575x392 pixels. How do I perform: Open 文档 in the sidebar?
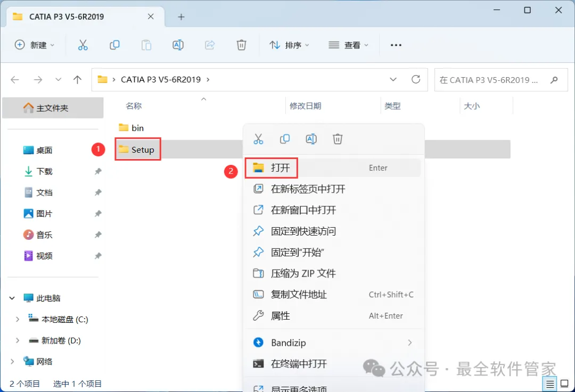44,193
